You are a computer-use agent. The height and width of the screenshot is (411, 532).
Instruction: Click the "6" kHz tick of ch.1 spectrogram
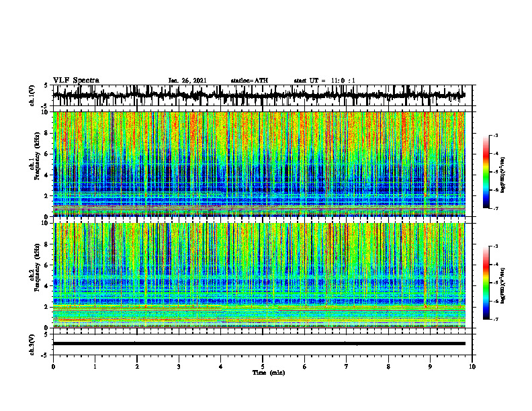coord(47,154)
